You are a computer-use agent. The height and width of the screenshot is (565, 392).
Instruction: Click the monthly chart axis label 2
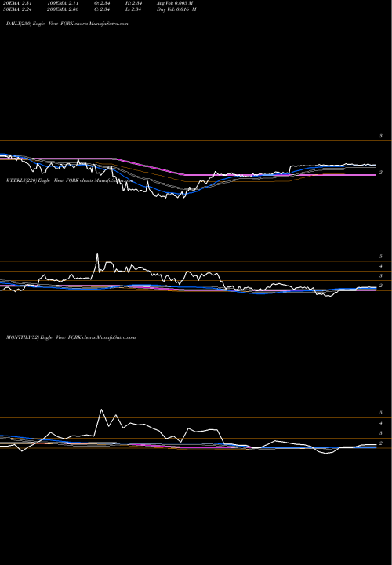tap(381, 443)
